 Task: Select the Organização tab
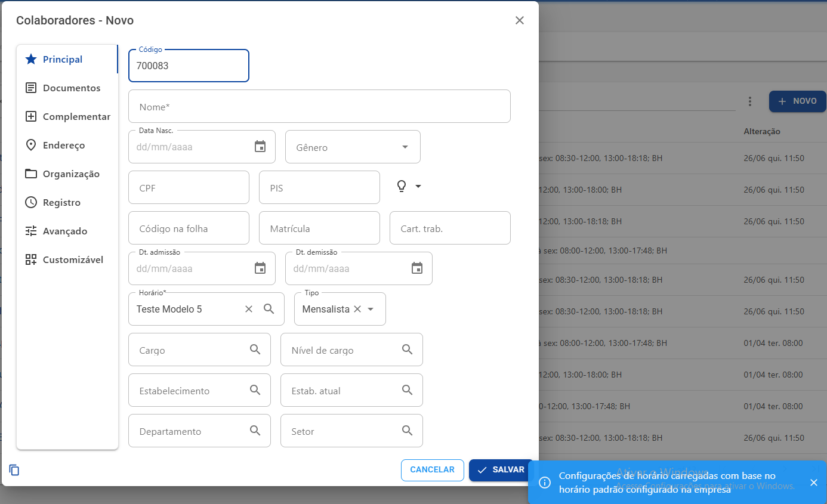(67, 174)
